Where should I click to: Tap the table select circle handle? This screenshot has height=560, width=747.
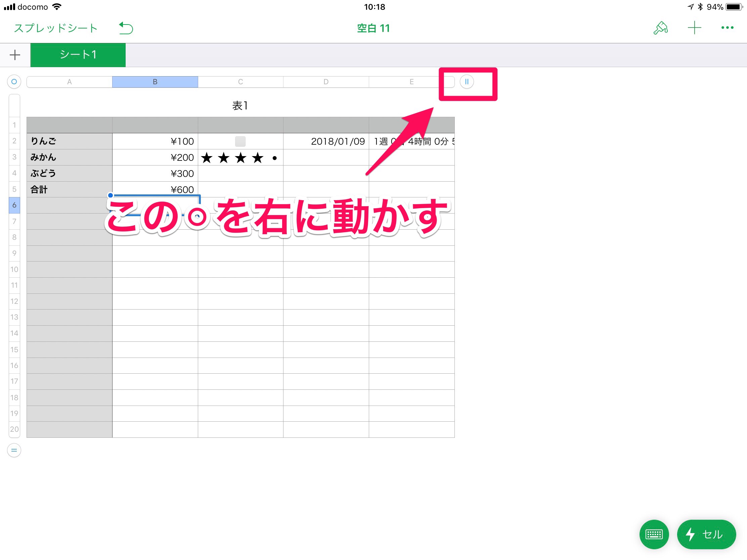point(14,82)
